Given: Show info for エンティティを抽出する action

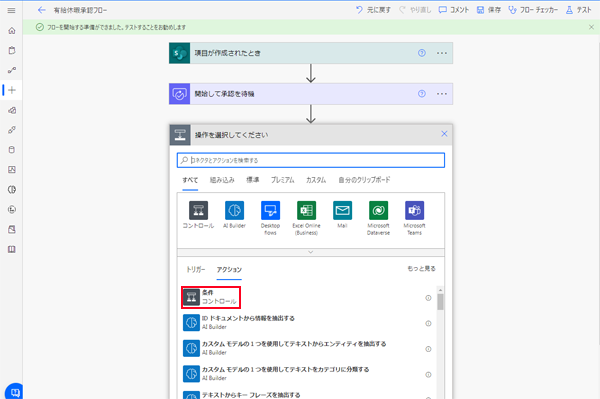Looking at the screenshot, I should 428,349.
